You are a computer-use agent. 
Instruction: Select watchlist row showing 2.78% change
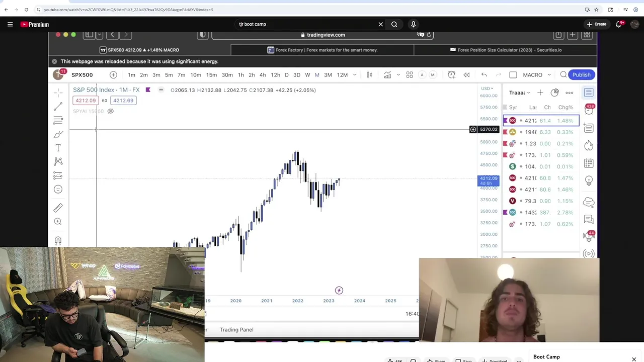tap(541, 213)
